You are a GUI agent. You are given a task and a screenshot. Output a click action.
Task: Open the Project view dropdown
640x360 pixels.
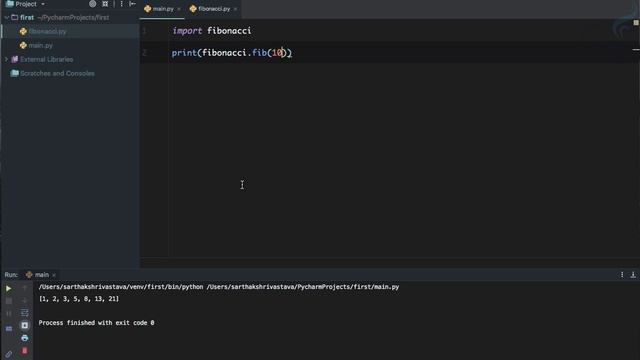42,4
